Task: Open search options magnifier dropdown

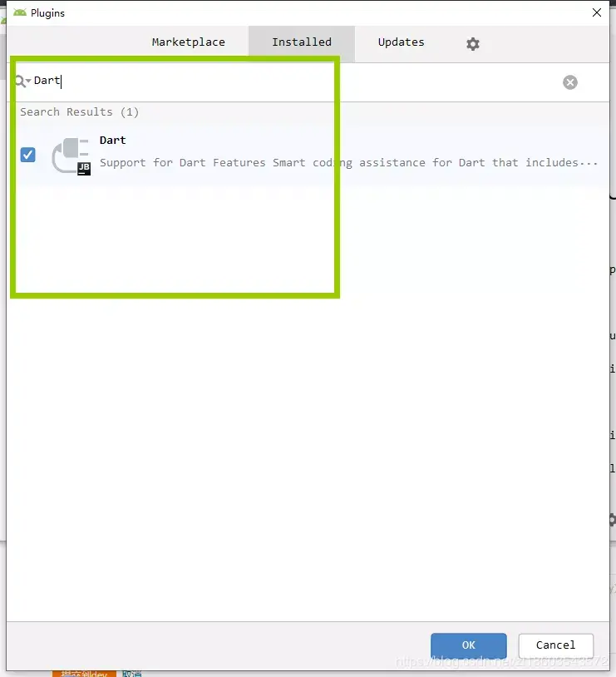Action: point(22,81)
